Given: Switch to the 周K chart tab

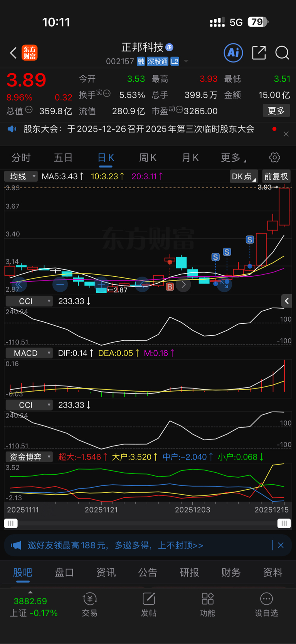Looking at the screenshot, I should tap(148, 157).
